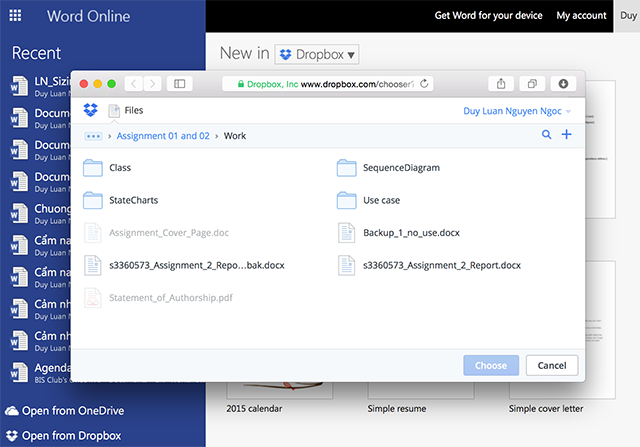
Task: Click the Choose button
Action: [x=491, y=365]
